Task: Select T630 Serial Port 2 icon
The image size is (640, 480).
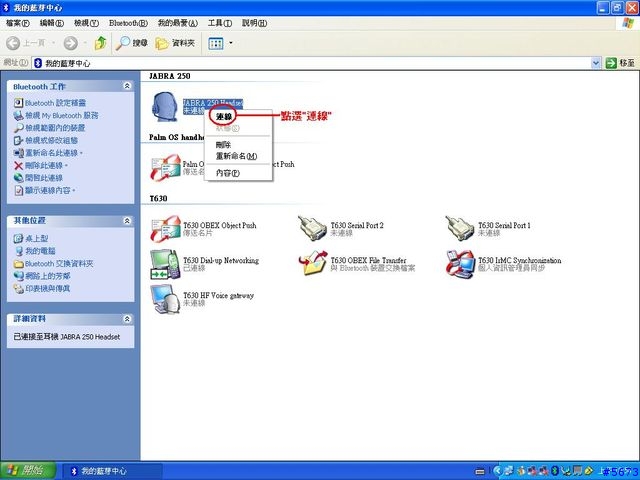Action: (312, 228)
